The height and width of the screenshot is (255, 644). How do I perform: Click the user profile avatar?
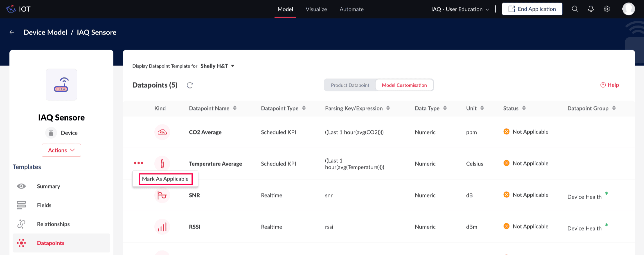[628, 9]
